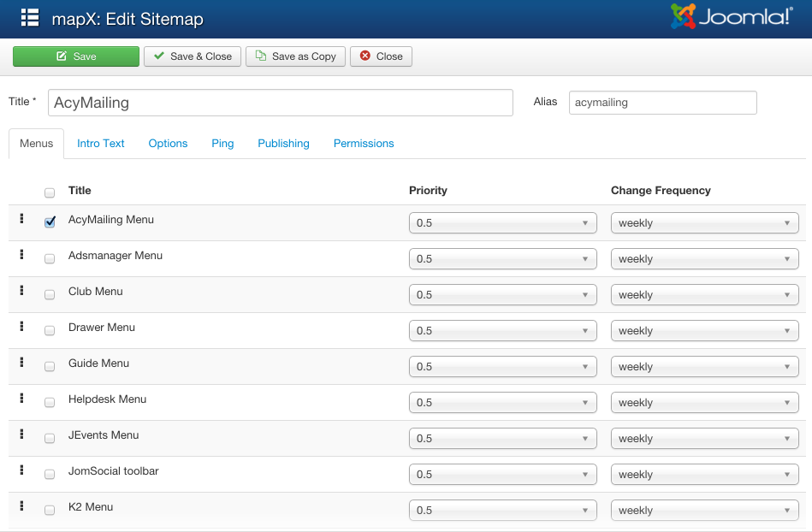This screenshot has height=532, width=812.
Task: Click into the Title input field
Action: [281, 103]
